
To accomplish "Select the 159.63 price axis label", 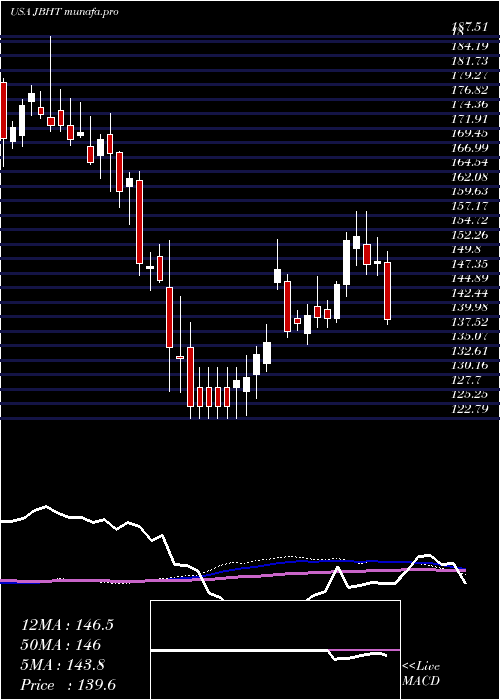I will [x=470, y=191].
